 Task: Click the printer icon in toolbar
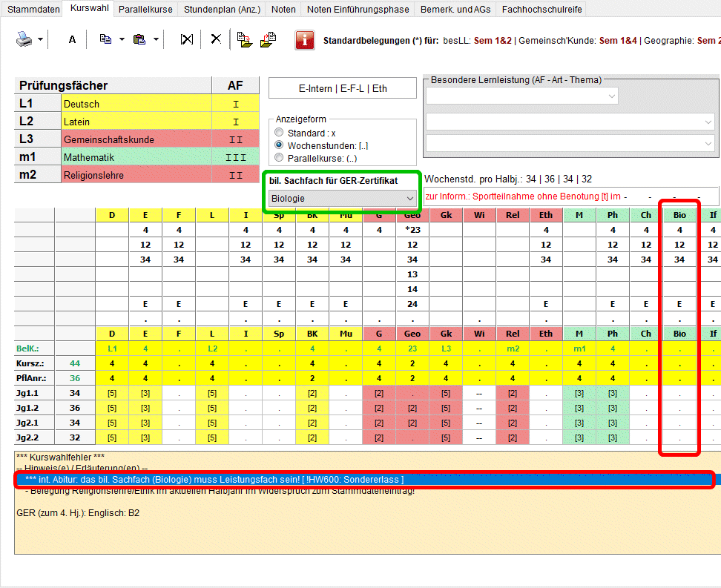click(24, 39)
